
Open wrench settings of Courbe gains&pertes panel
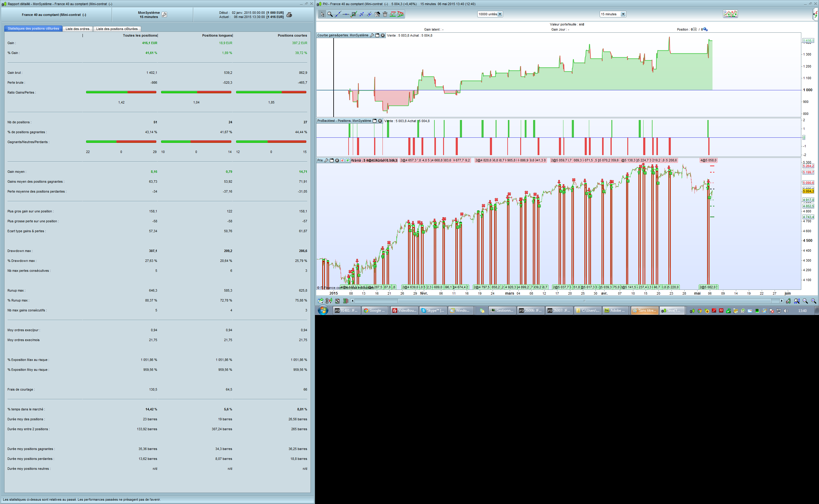coord(372,35)
